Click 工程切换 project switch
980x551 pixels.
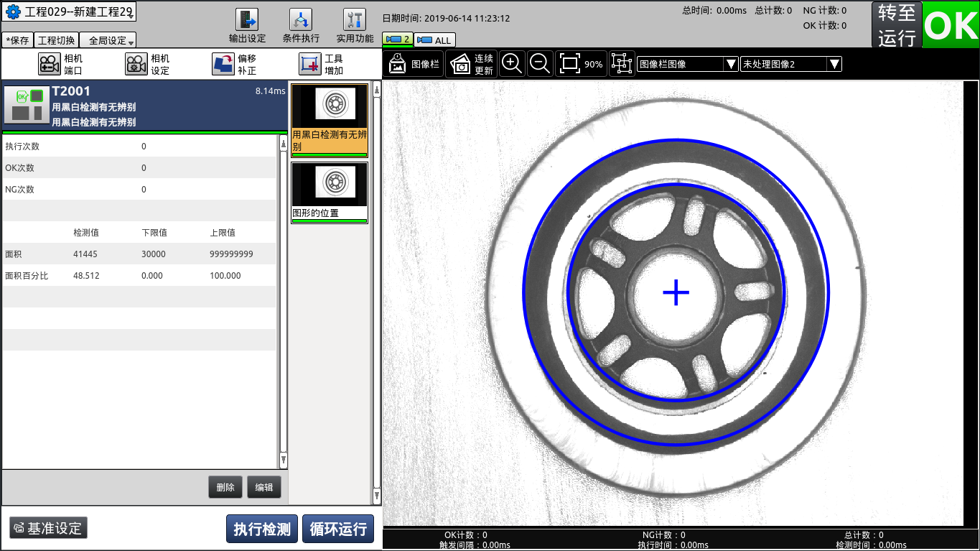coord(56,40)
